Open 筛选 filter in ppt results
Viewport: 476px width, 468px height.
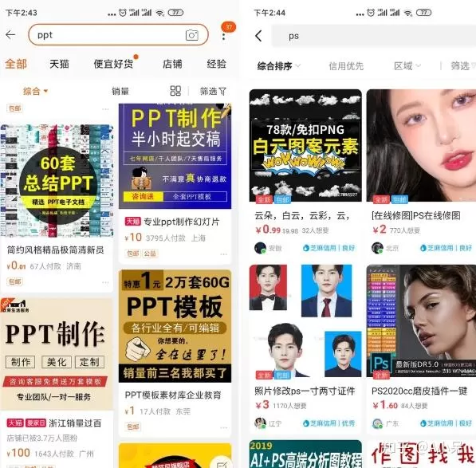point(213,91)
